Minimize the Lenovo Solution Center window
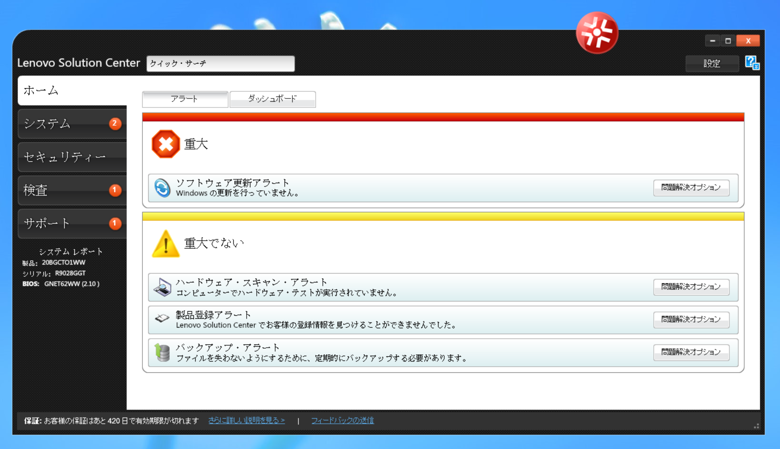The height and width of the screenshot is (449, 780). [x=712, y=41]
